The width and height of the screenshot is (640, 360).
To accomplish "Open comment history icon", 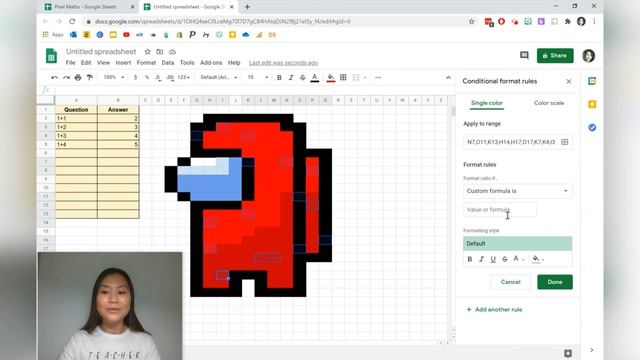I will click(524, 56).
